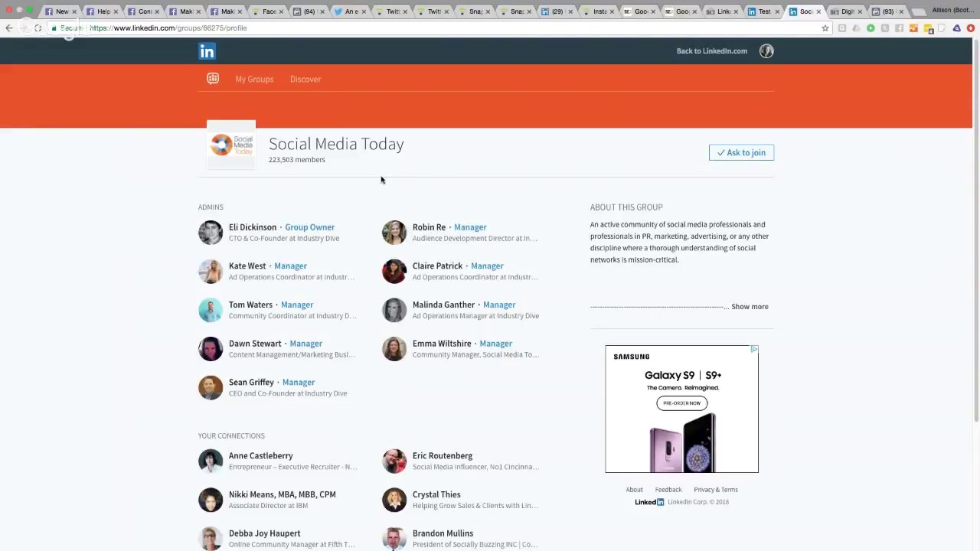Close the '(93)' browser tab
Screen dimensions: 980x551
point(901,11)
